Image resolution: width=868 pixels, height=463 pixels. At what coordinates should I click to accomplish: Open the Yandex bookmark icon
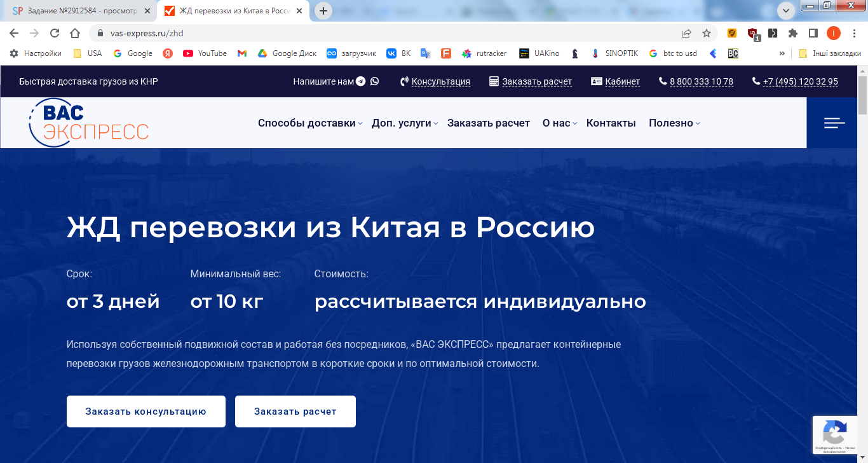[x=168, y=53]
